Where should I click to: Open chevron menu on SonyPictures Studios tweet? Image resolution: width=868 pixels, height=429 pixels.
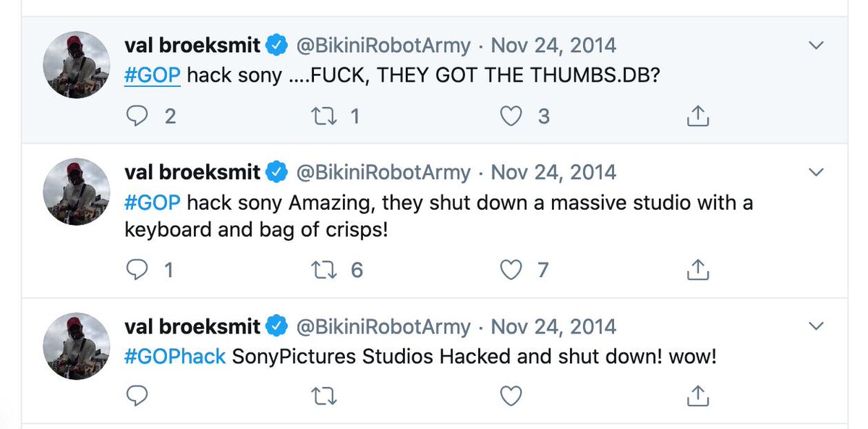(x=816, y=326)
